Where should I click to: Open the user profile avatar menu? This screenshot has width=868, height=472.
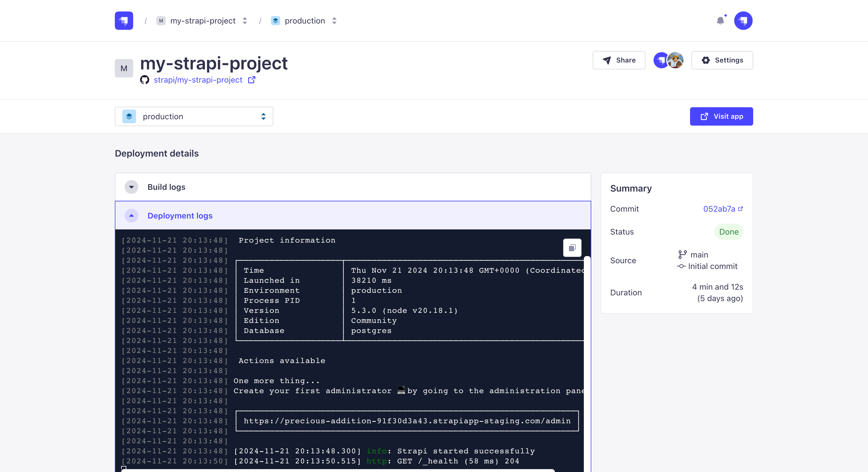click(743, 21)
